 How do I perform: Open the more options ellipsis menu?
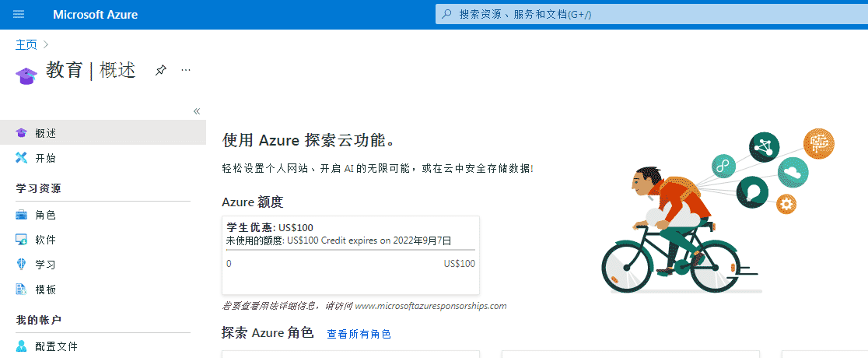[x=186, y=70]
